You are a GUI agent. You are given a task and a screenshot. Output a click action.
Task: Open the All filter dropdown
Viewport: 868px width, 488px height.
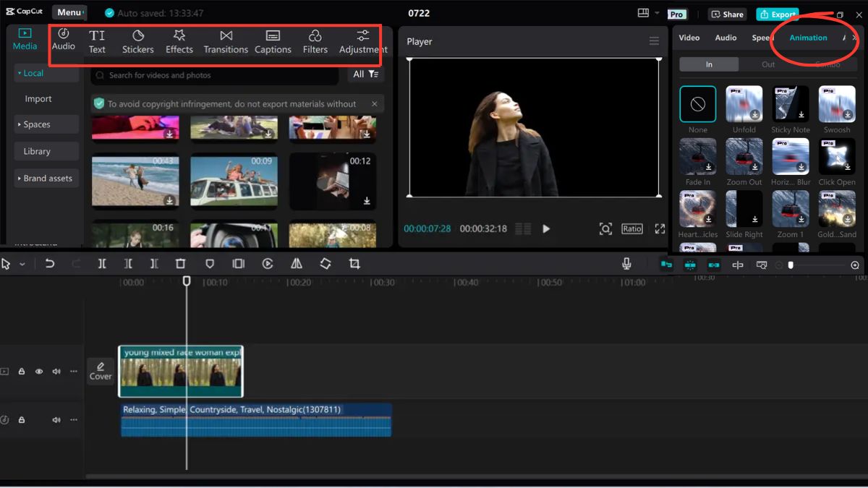[x=365, y=74]
